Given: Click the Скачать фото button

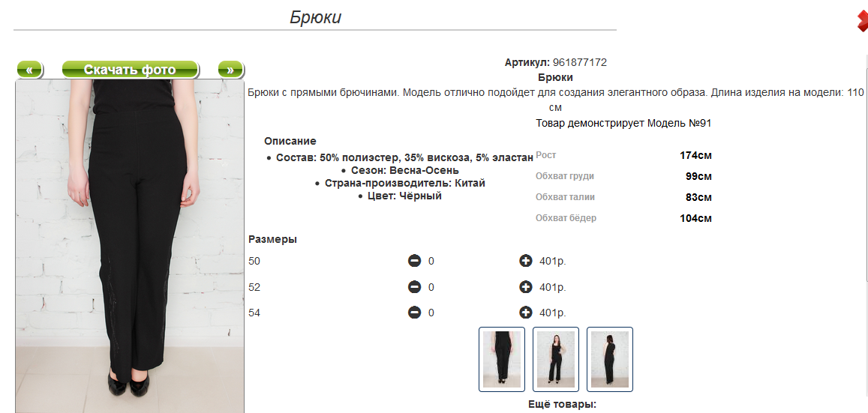Looking at the screenshot, I should coord(130,70).
